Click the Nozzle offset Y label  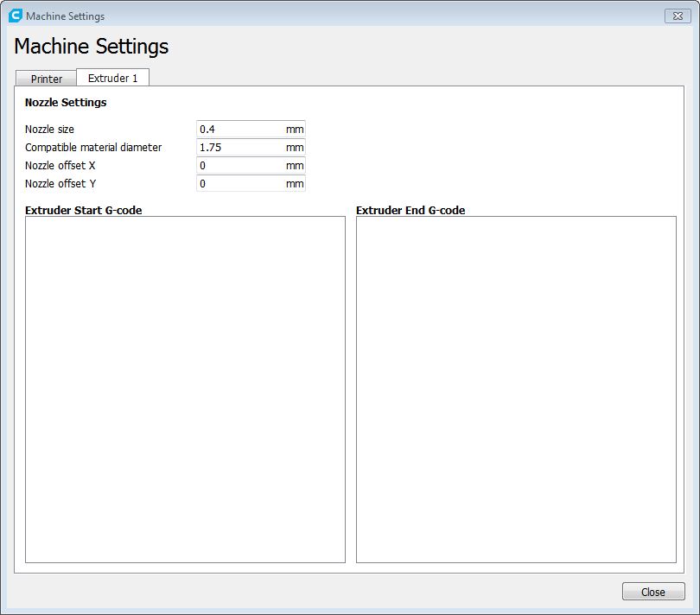coord(60,184)
